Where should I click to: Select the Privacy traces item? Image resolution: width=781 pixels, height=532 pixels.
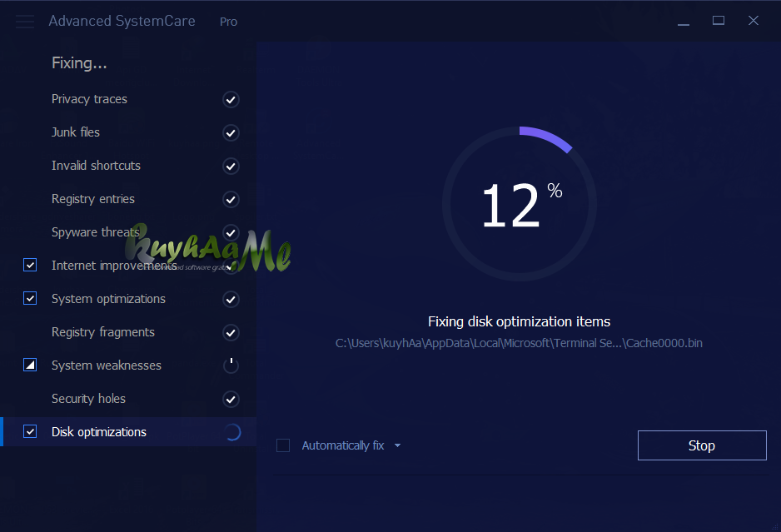tap(89, 99)
